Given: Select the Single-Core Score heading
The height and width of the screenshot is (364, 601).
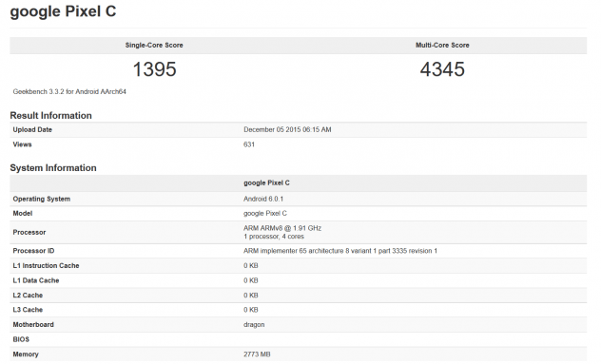Looking at the screenshot, I should [x=154, y=46].
